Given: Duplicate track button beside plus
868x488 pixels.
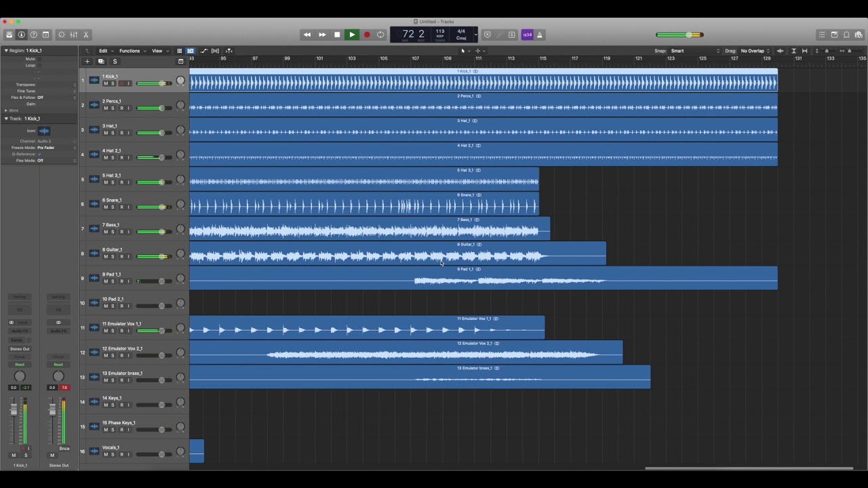Looking at the screenshot, I should [101, 62].
